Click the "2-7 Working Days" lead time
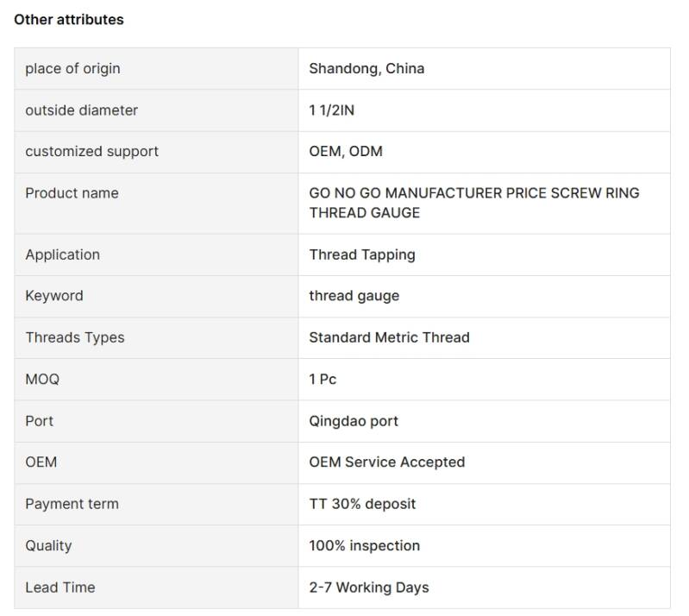Image resolution: width=689 pixels, height=616 pixels. tap(368, 588)
